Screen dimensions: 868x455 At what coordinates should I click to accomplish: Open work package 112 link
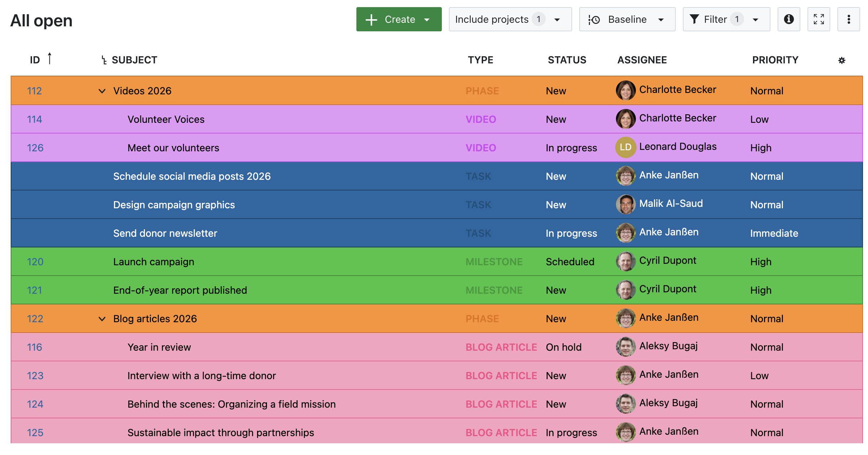point(35,91)
